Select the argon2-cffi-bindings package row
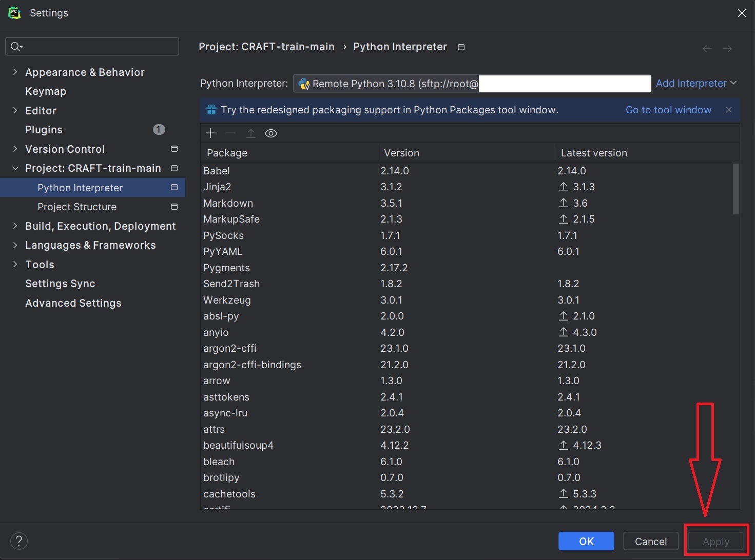This screenshot has height=560, width=755. pyautogui.click(x=466, y=365)
